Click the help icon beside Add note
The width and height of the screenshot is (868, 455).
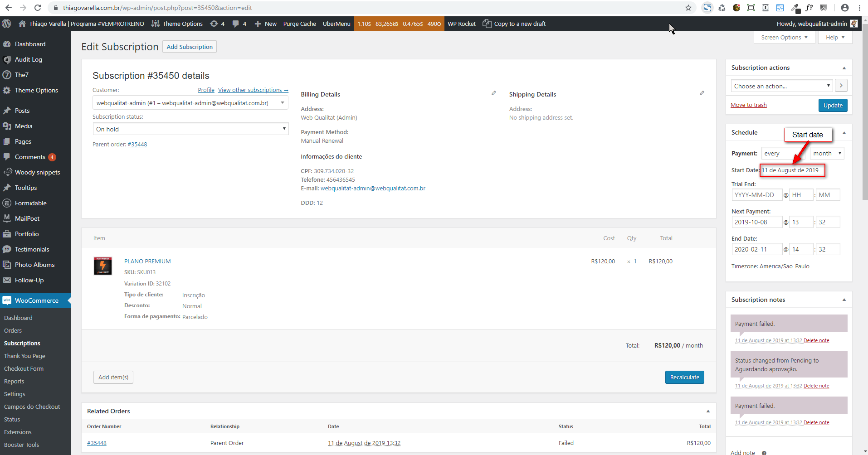(x=764, y=453)
